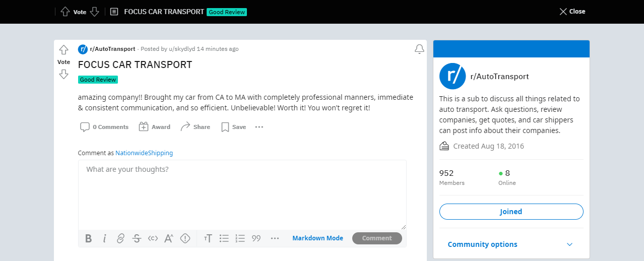The image size is (644, 261).
Task: Click into the What are your thoughts box
Action: coord(242,195)
